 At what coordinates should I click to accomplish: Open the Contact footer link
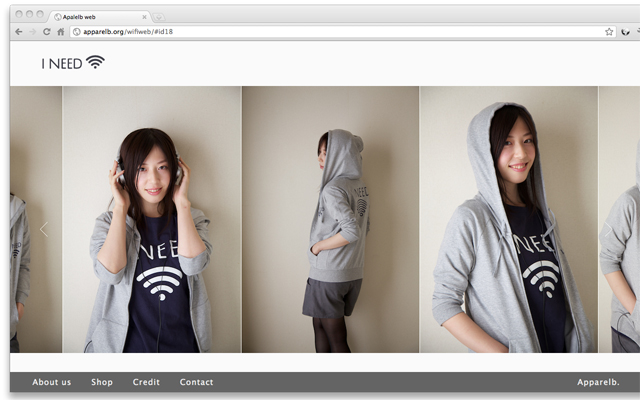196,382
